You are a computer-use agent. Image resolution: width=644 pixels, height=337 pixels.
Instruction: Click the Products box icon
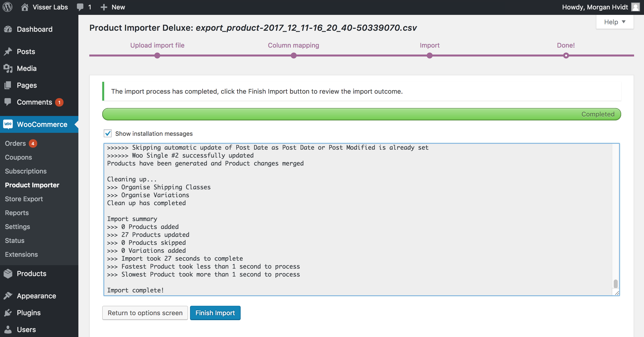click(x=8, y=274)
